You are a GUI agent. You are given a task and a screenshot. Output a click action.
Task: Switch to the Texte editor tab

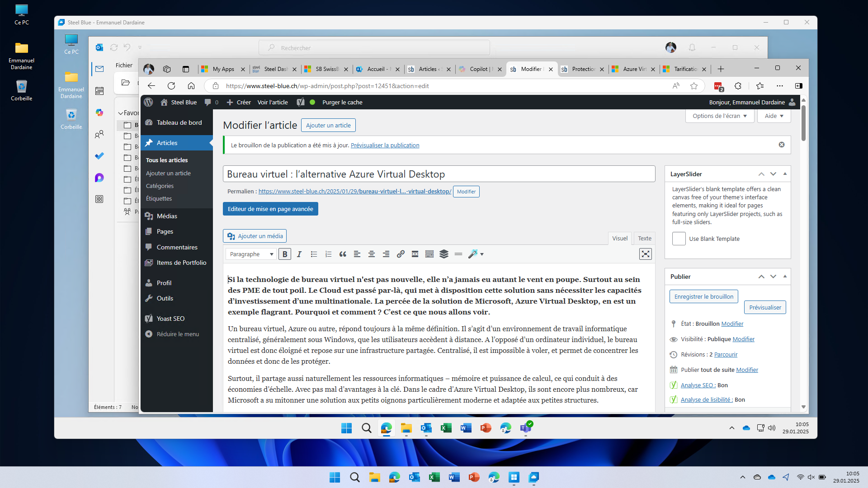coord(645,239)
